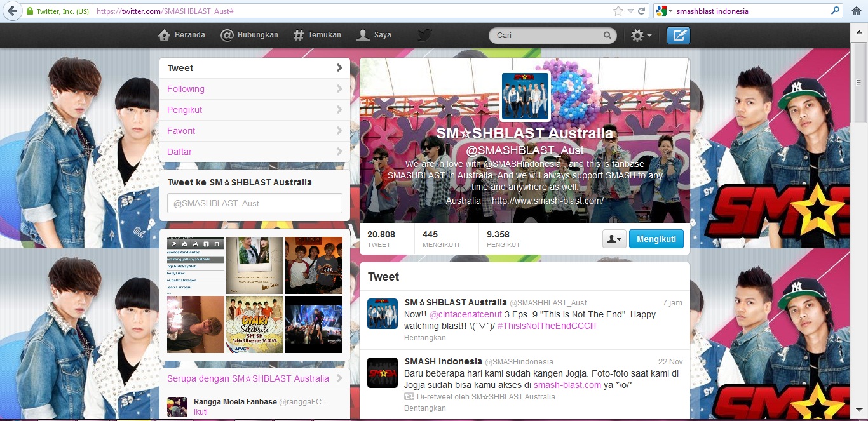Click the Google search icon in browser toolbar
Image resolution: width=868 pixels, height=421 pixels.
coord(663,11)
